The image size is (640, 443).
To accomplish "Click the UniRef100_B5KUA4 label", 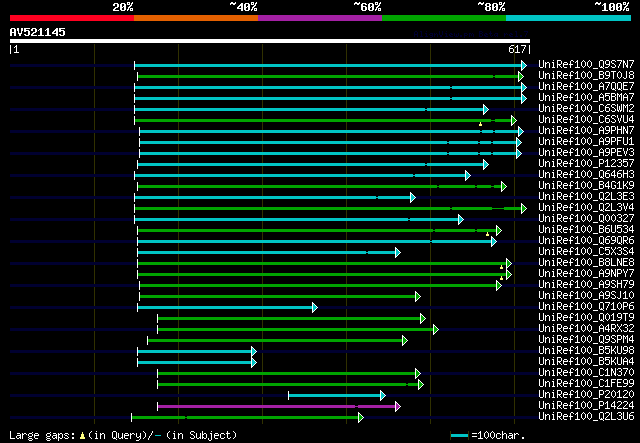I will click(586, 362).
